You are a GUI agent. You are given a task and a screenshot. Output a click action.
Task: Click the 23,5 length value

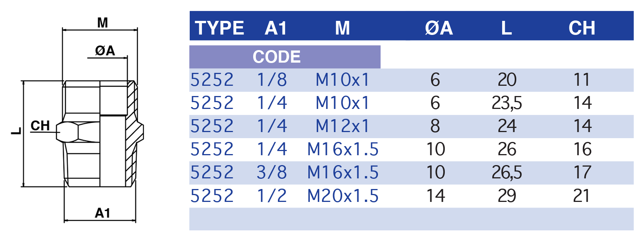tap(507, 103)
